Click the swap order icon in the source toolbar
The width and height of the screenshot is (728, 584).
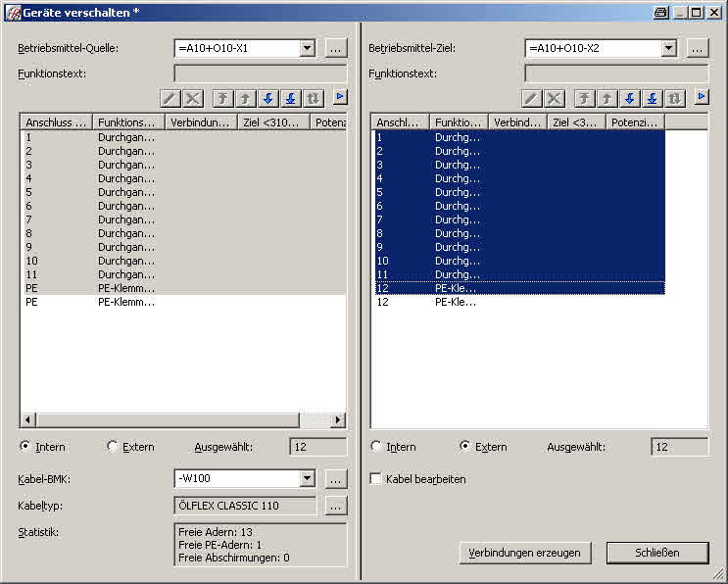pos(314,98)
